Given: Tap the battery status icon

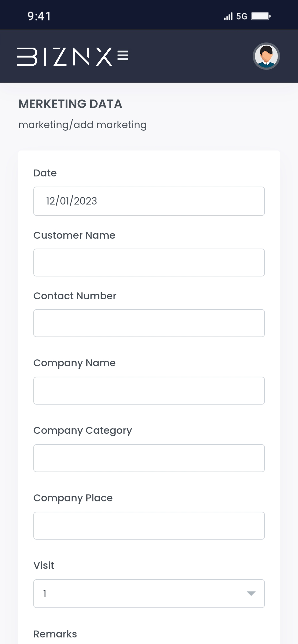Looking at the screenshot, I should [261, 16].
